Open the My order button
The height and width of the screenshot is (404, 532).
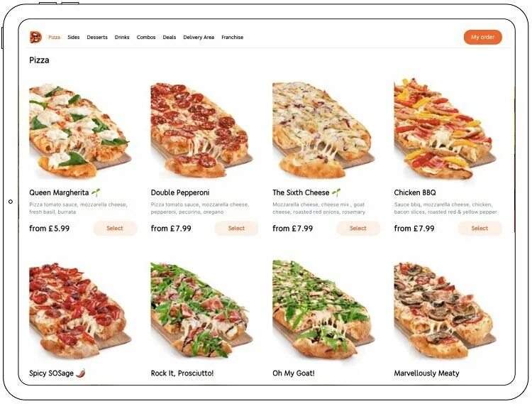point(483,37)
